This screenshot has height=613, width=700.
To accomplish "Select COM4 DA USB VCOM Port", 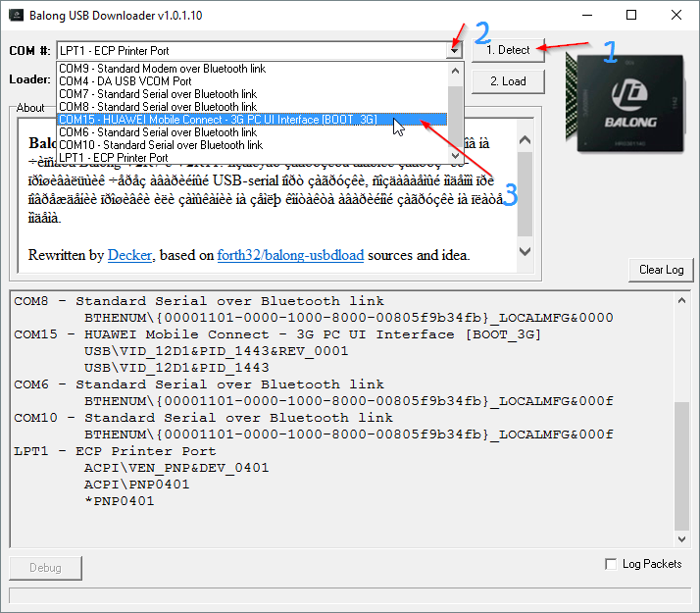I will point(252,81).
